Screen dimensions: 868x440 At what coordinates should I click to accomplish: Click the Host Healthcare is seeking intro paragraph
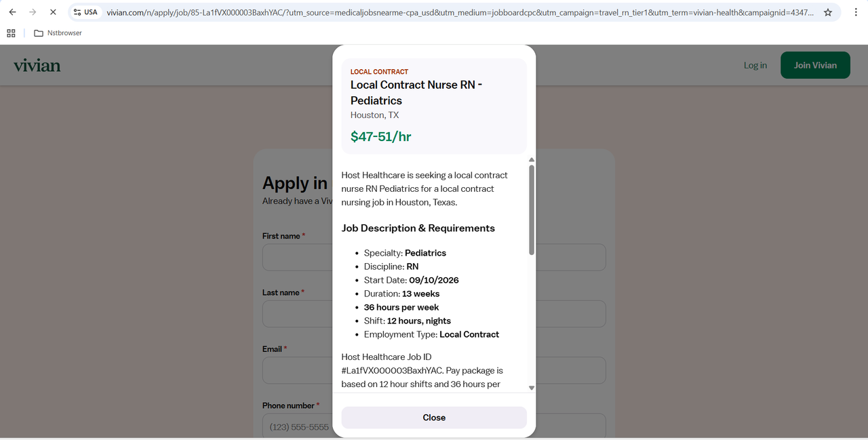pyautogui.click(x=425, y=188)
